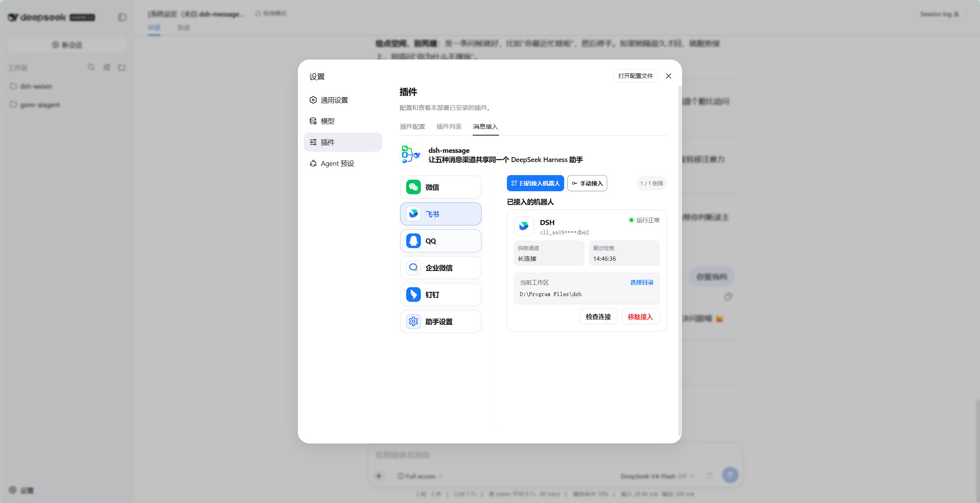Click 打开配置文件 button
The height and width of the screenshot is (503, 980).
point(636,76)
